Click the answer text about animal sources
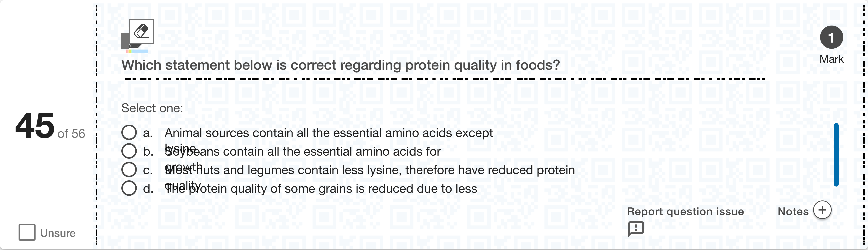The image size is (868, 250). 328,133
